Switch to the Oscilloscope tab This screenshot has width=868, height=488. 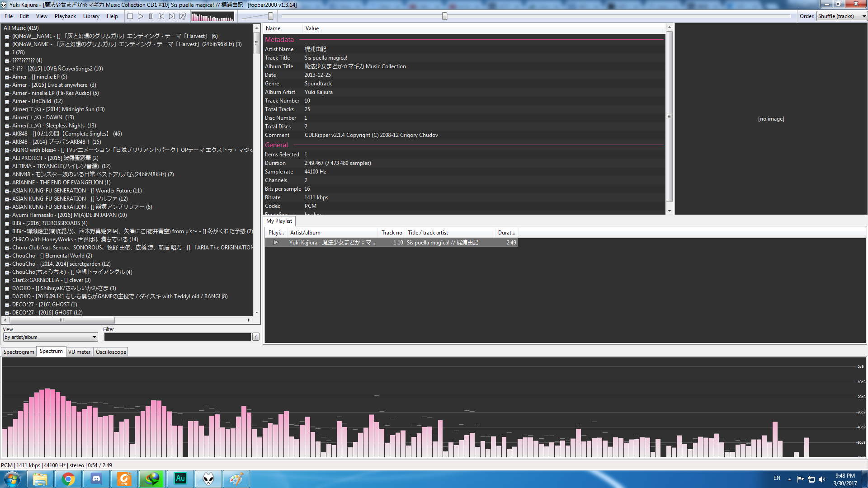click(111, 352)
